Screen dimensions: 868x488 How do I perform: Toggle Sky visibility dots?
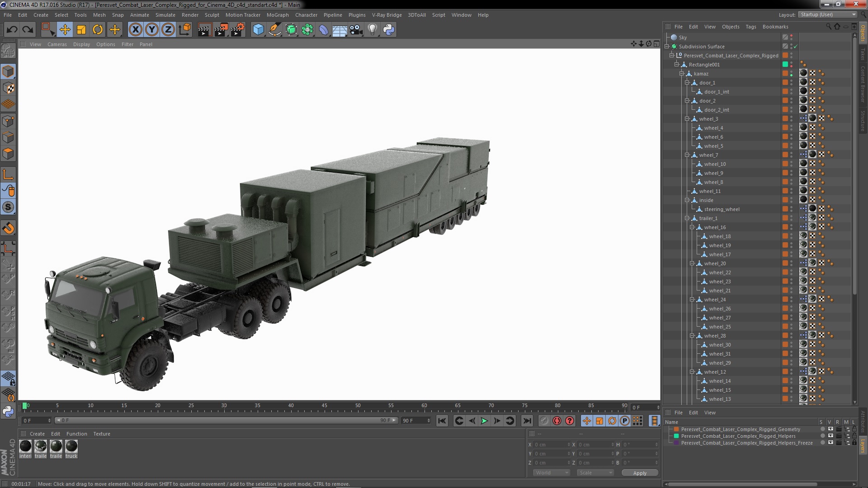791,38
